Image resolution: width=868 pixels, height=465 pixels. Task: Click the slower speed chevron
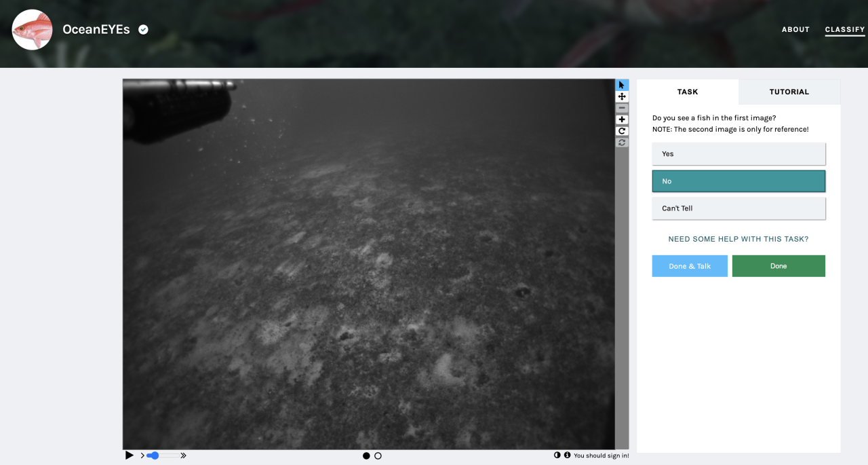tap(142, 455)
